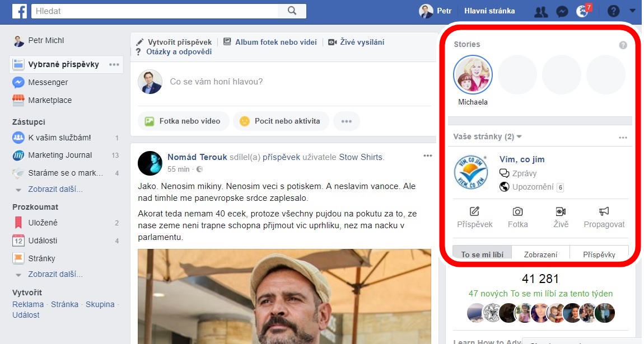
Task: Click the Skupina create link
Action: coord(100,305)
